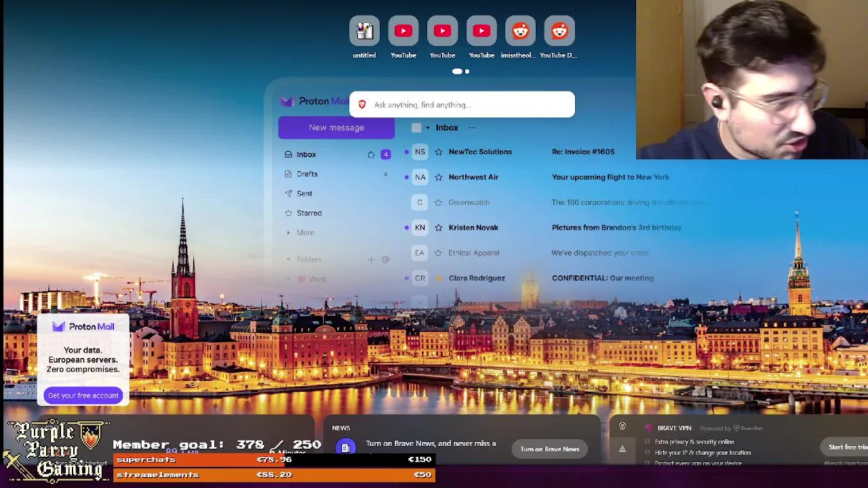This screenshot has width=868, height=488.
Task: Select the Brave Rewards triangle tab icon
Action: tap(623, 449)
